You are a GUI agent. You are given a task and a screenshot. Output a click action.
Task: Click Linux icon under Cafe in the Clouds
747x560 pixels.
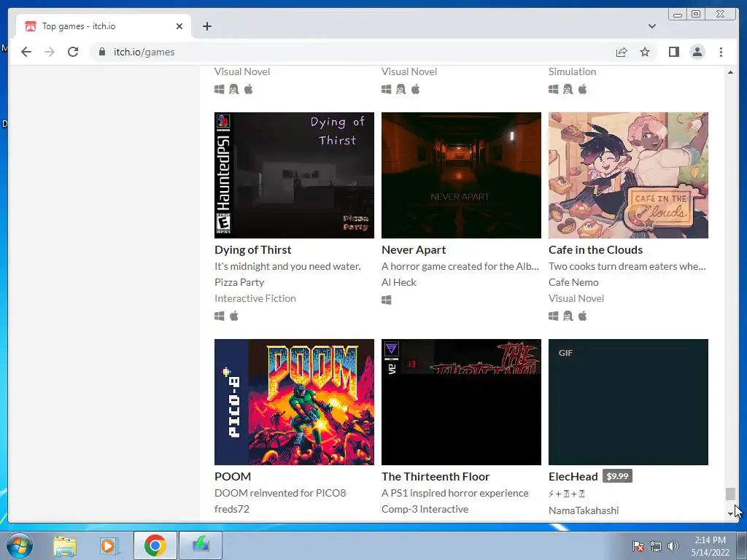(x=568, y=316)
